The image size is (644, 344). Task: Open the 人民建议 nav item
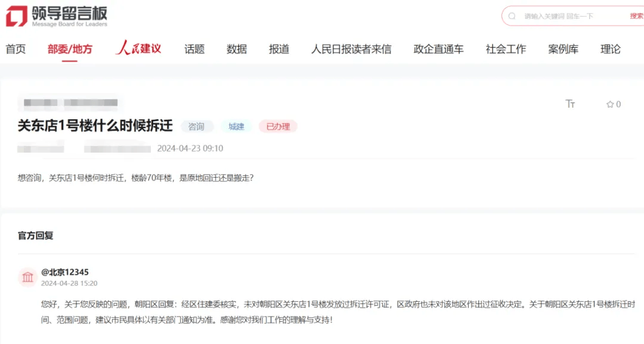click(138, 48)
